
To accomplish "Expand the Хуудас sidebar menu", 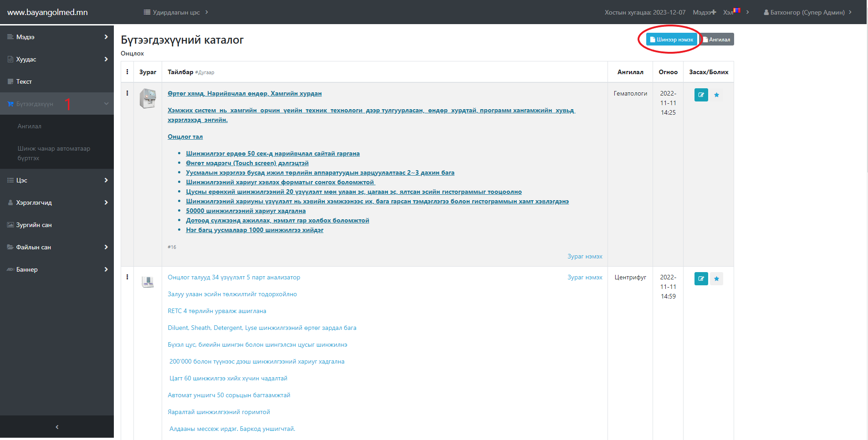I will [57, 59].
